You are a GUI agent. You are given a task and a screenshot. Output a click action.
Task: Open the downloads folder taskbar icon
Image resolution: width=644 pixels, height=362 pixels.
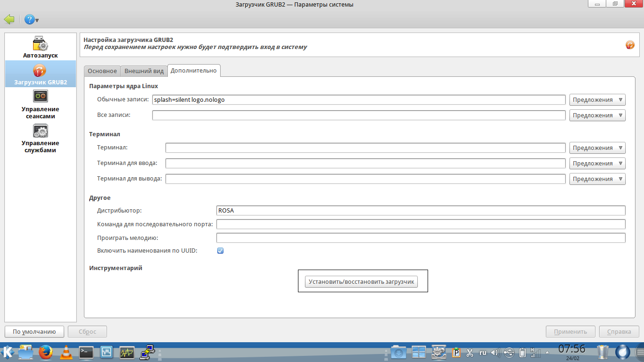(398, 352)
